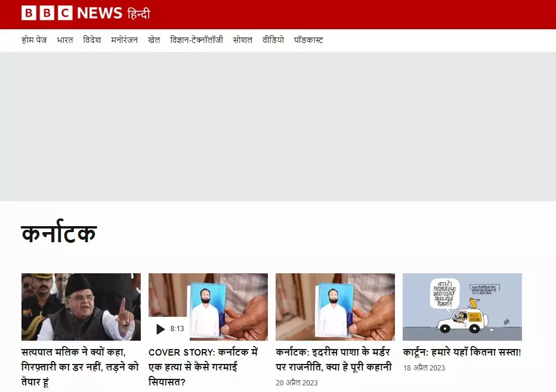The height and width of the screenshot is (392, 556).
Task: Play the 8:13 cover story video
Action: coord(169,329)
